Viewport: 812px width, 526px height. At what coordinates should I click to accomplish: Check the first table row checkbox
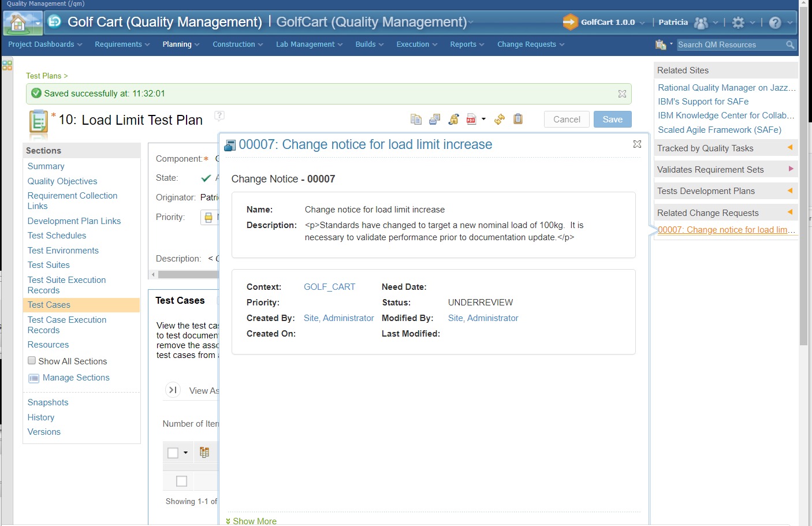(x=181, y=481)
